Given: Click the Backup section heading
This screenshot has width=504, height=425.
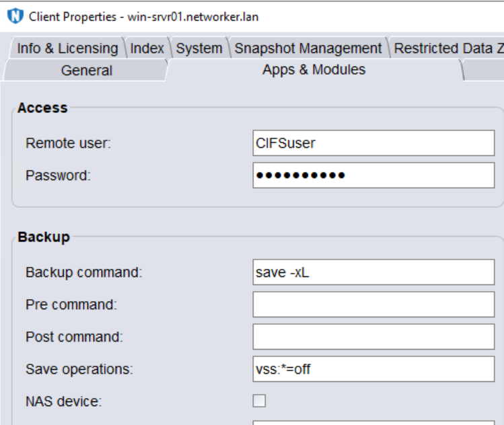Looking at the screenshot, I should (44, 237).
